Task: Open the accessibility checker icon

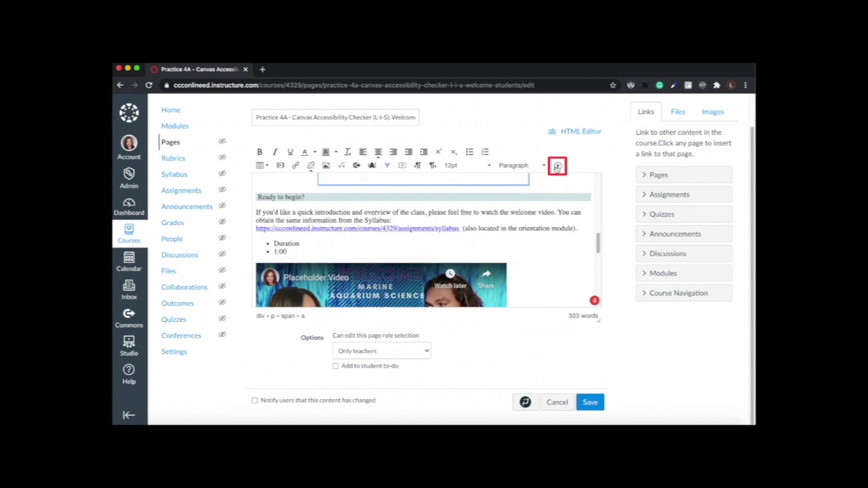Action: pyautogui.click(x=557, y=166)
